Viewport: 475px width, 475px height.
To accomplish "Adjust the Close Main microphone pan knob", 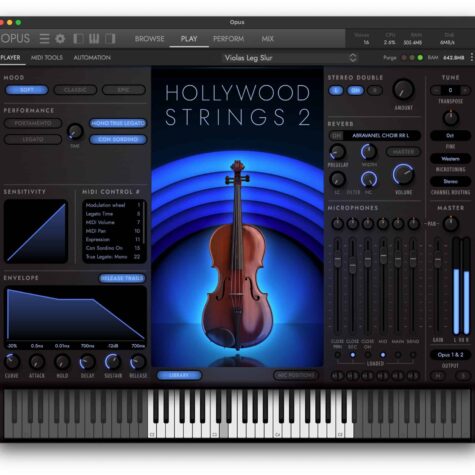I will (x=338, y=224).
